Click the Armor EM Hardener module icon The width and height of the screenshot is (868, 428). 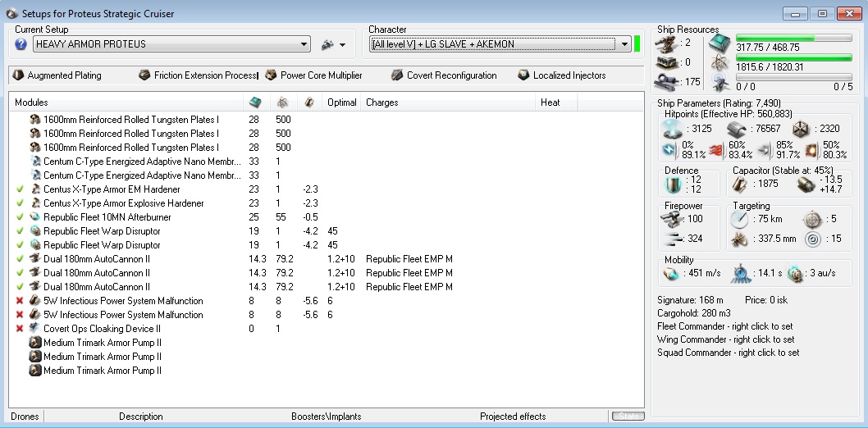coord(35,189)
